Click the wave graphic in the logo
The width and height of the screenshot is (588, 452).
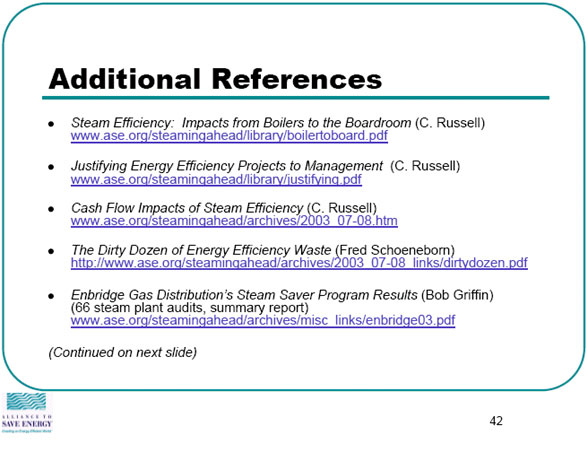pos(27,401)
